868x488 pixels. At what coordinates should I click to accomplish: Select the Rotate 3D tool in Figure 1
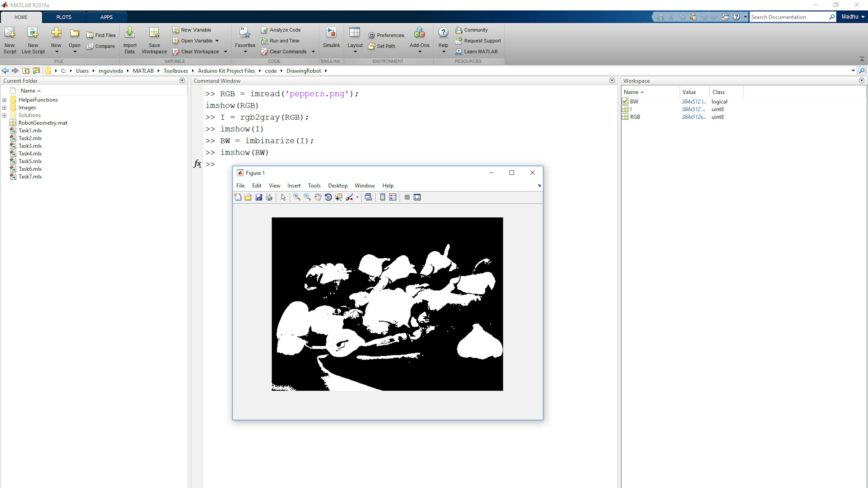(328, 197)
